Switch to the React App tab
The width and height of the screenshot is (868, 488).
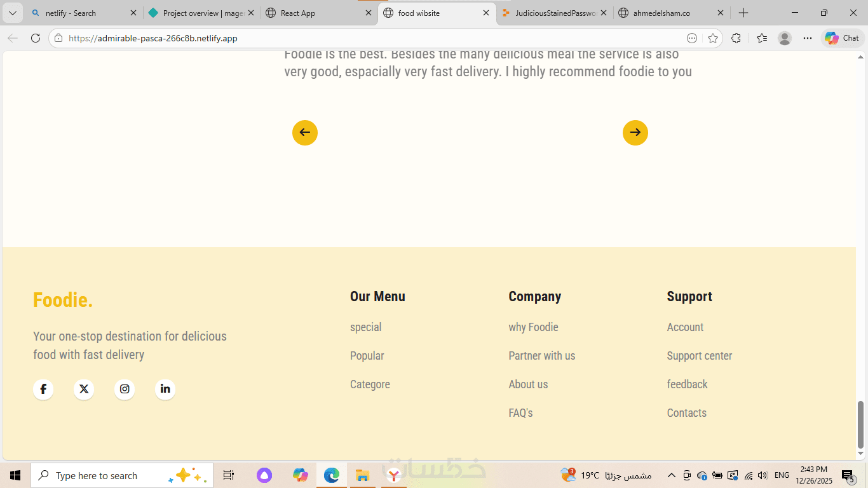(319, 13)
